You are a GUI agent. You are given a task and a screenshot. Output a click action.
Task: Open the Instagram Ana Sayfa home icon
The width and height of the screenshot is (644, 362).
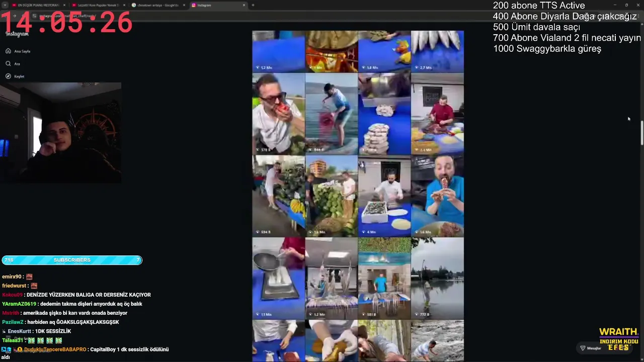8,51
